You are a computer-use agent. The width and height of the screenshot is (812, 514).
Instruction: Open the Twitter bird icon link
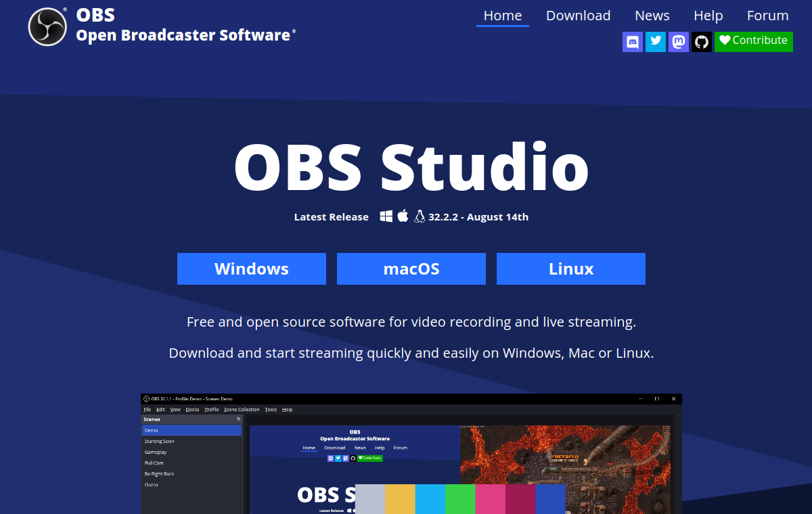656,42
